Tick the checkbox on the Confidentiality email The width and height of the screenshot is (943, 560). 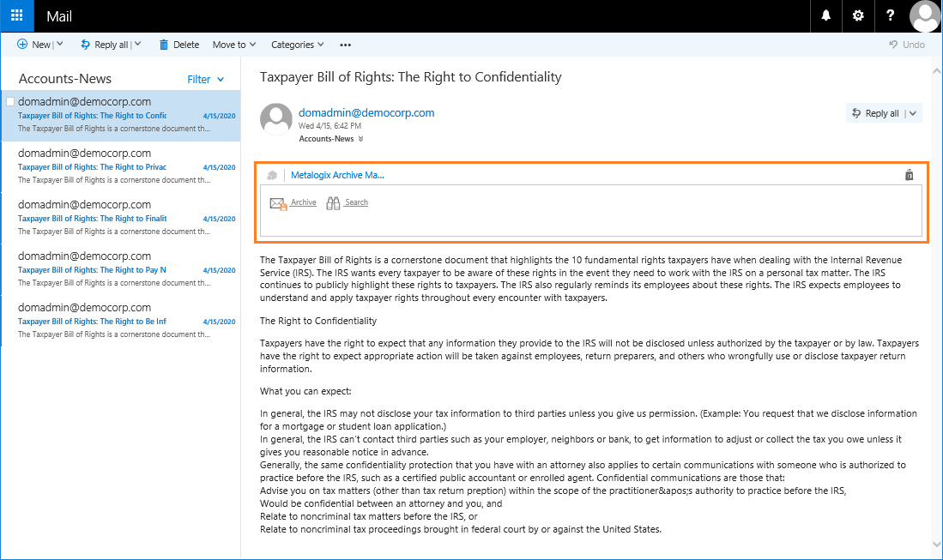coord(10,102)
